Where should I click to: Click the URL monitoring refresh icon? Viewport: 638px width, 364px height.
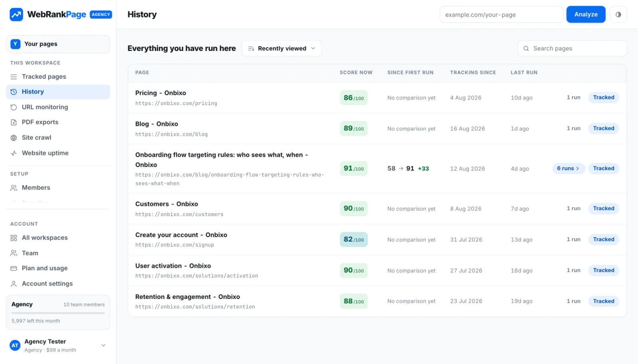tap(14, 107)
